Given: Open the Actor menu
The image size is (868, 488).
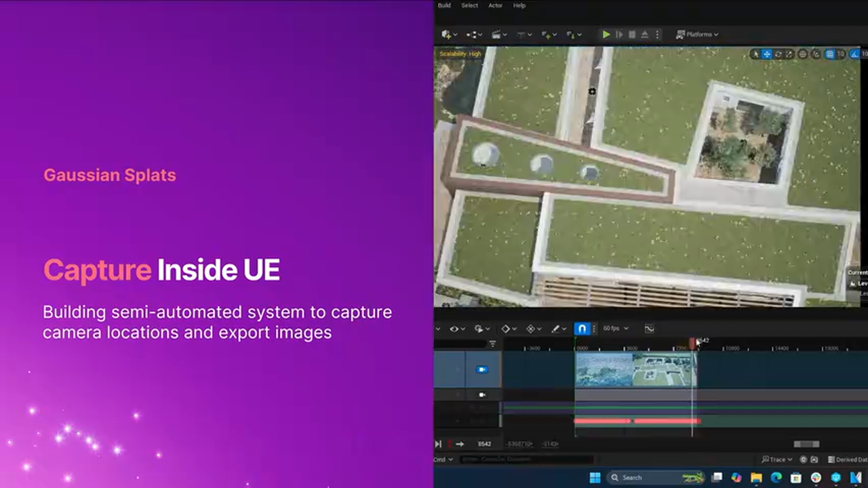Looking at the screenshot, I should click(x=495, y=5).
